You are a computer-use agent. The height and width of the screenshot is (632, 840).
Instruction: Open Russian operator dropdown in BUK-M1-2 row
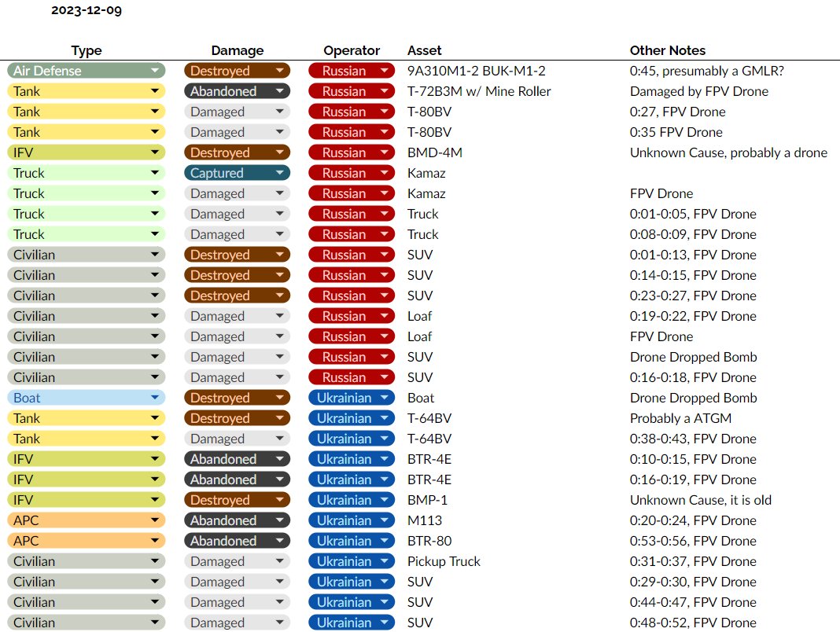(x=352, y=71)
